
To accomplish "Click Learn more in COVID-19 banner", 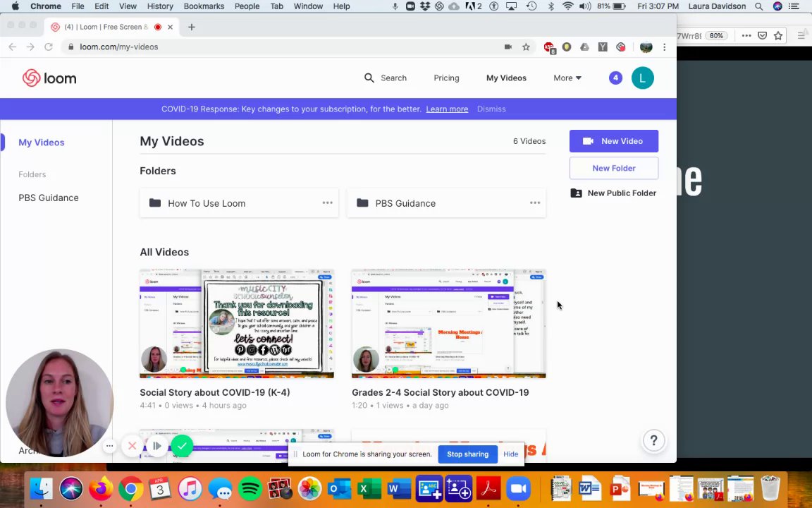I will point(447,109).
